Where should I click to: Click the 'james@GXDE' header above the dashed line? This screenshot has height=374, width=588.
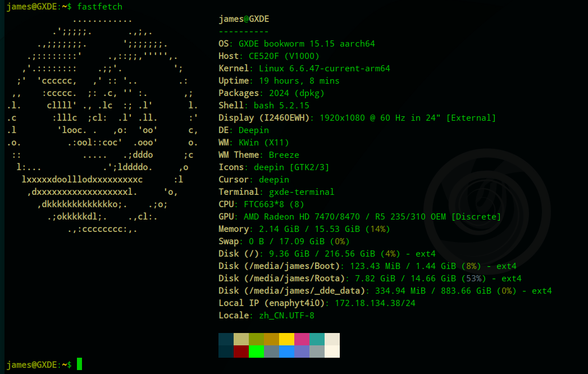[x=244, y=19]
